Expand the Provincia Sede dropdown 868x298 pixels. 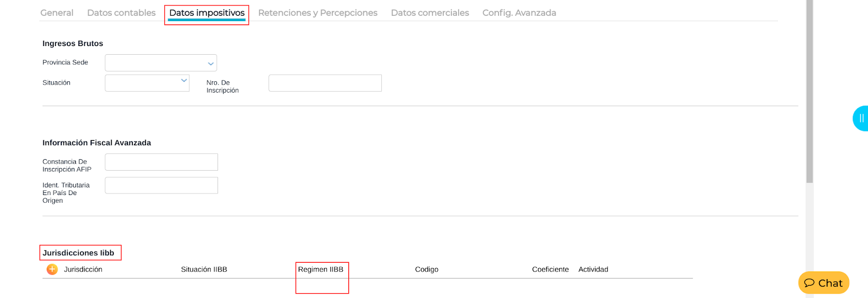coord(161,63)
